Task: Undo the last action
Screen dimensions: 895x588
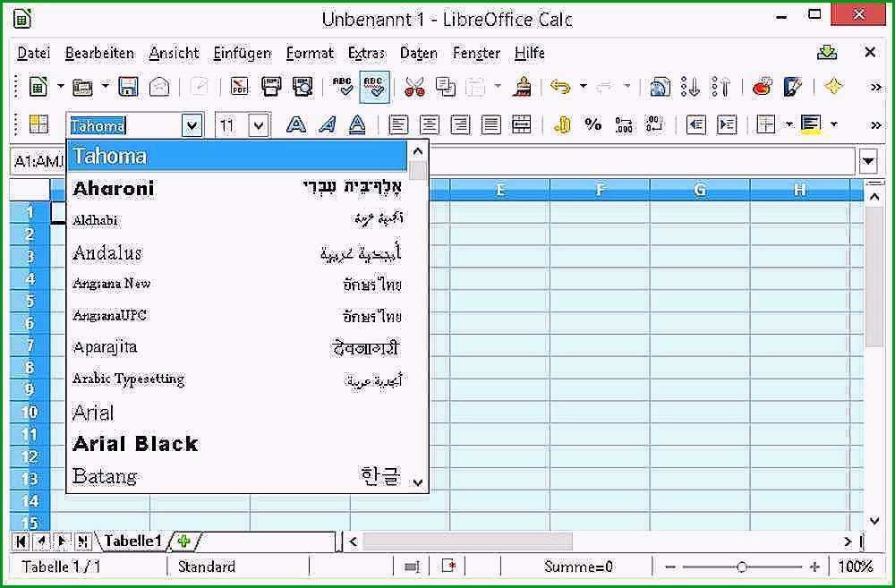Action: (561, 87)
